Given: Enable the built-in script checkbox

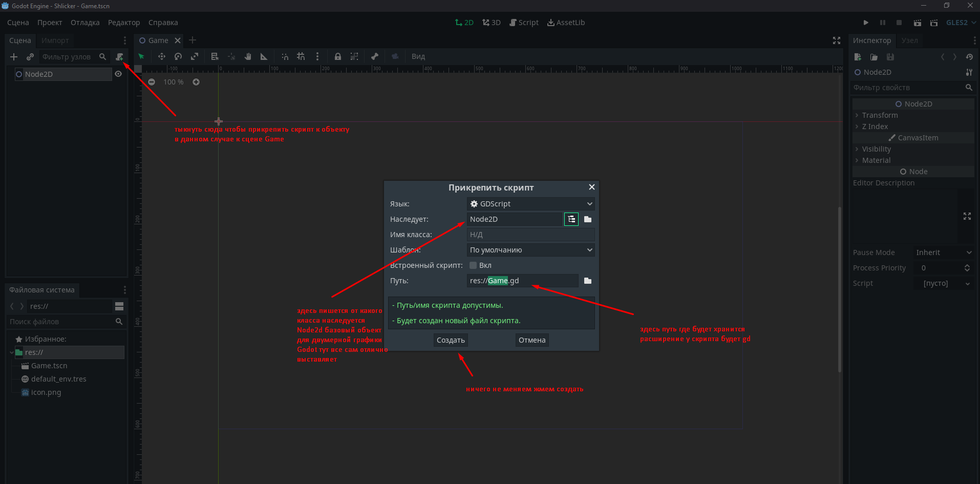Looking at the screenshot, I should click(473, 265).
